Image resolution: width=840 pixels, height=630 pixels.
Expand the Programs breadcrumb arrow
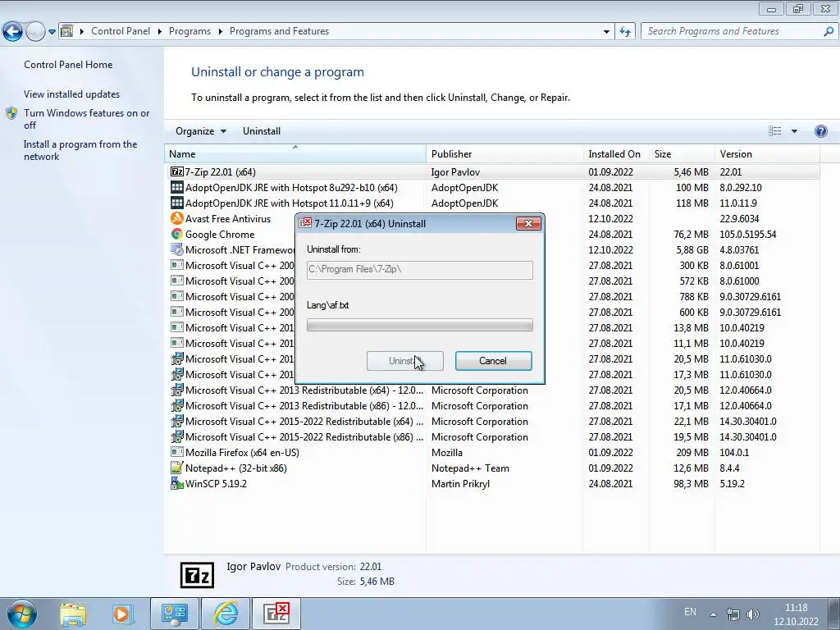[220, 31]
